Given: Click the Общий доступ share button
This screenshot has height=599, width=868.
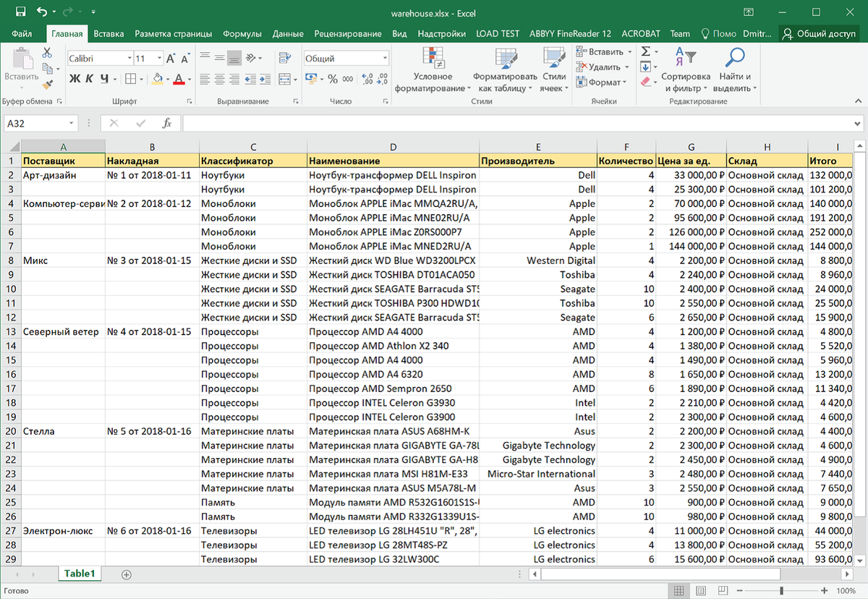Looking at the screenshot, I should (819, 33).
